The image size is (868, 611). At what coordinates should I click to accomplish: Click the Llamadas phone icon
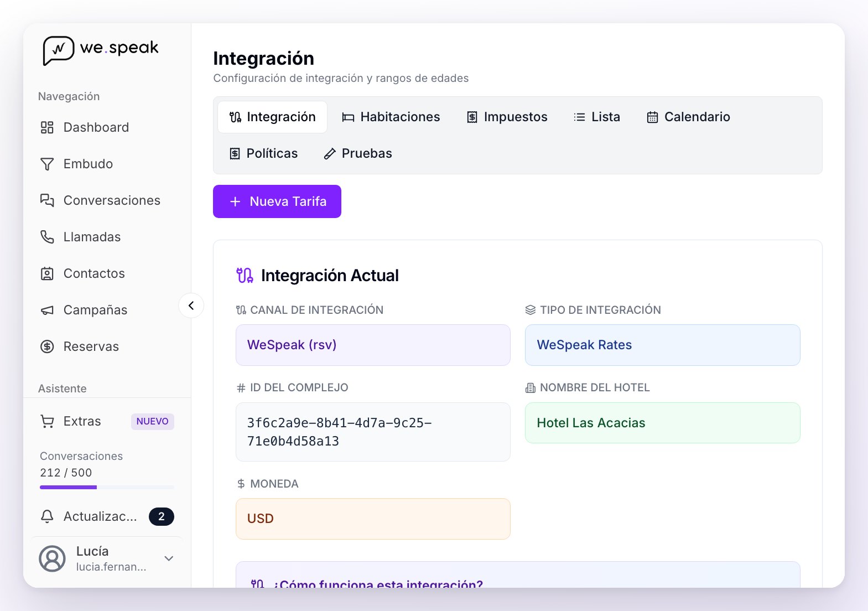point(47,237)
